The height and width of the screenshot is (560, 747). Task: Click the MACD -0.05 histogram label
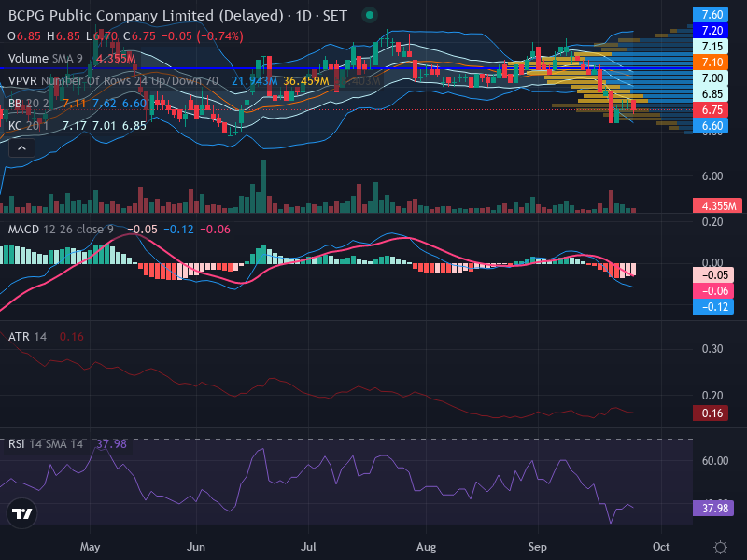(713, 275)
